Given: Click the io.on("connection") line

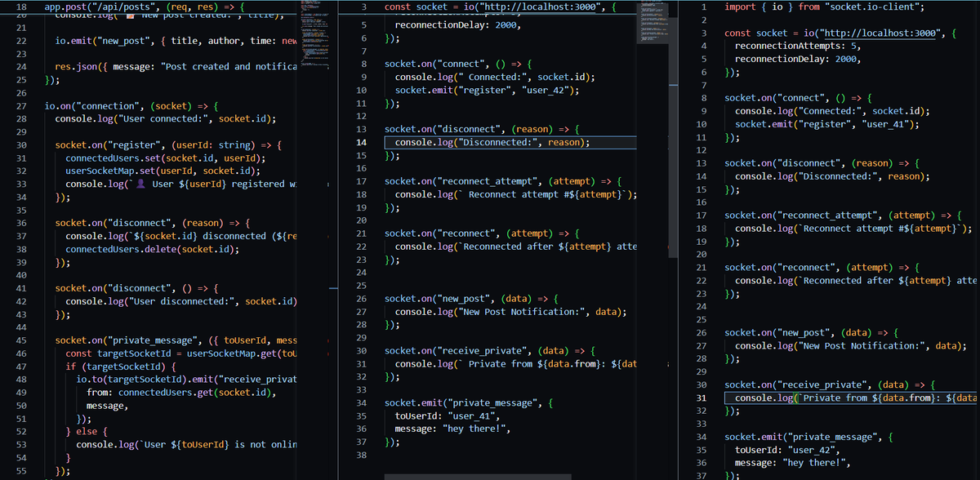Looking at the screenshot, I should pos(131,106).
